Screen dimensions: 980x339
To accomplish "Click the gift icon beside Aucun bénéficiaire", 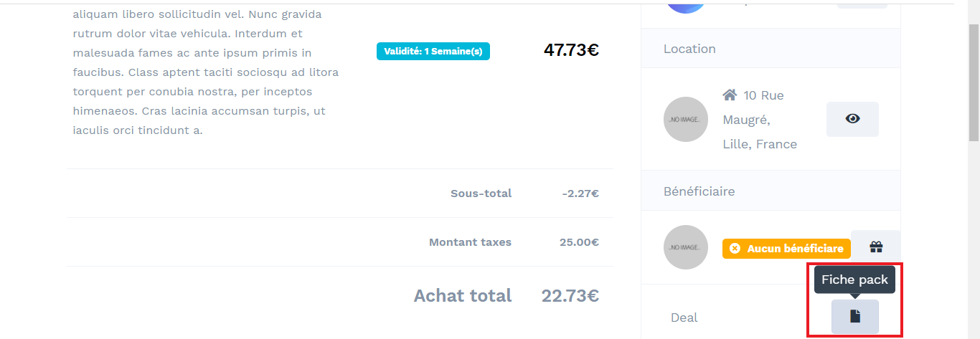I will (875, 247).
